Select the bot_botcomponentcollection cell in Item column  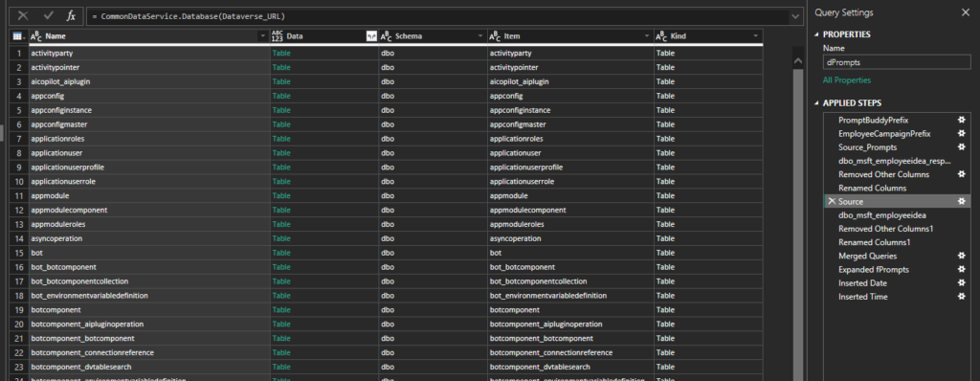click(570, 280)
